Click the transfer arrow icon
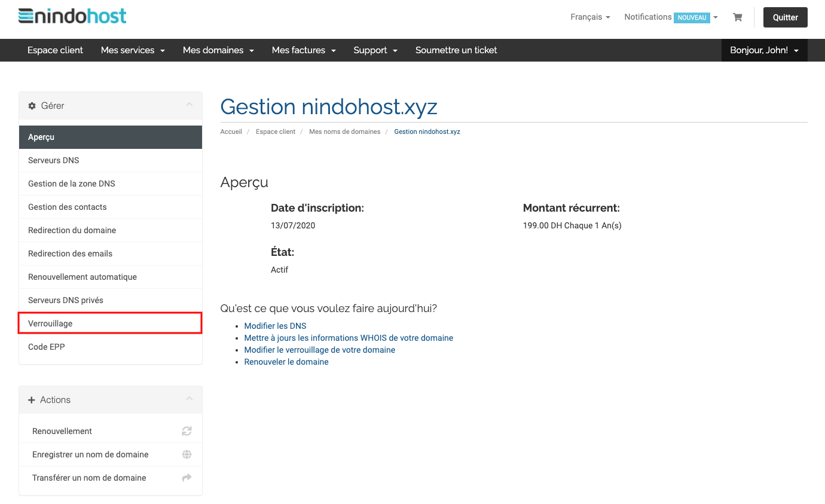The height and width of the screenshot is (504, 825). click(187, 478)
